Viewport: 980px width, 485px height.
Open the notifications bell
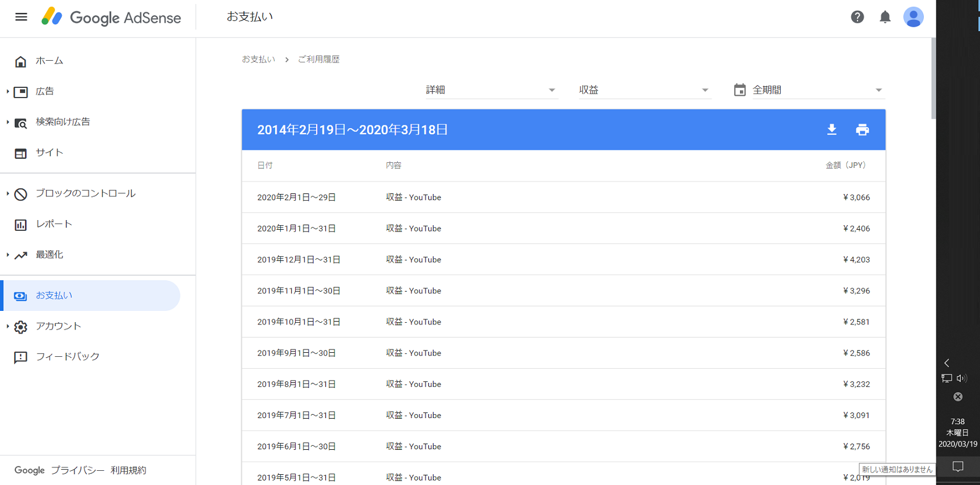coord(885,17)
